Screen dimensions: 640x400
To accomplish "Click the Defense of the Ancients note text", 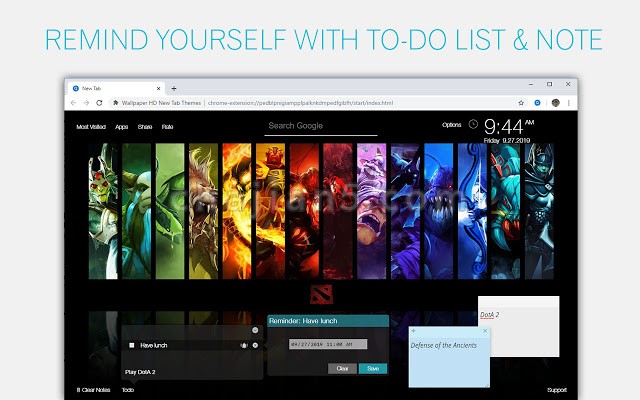I will (x=444, y=345).
